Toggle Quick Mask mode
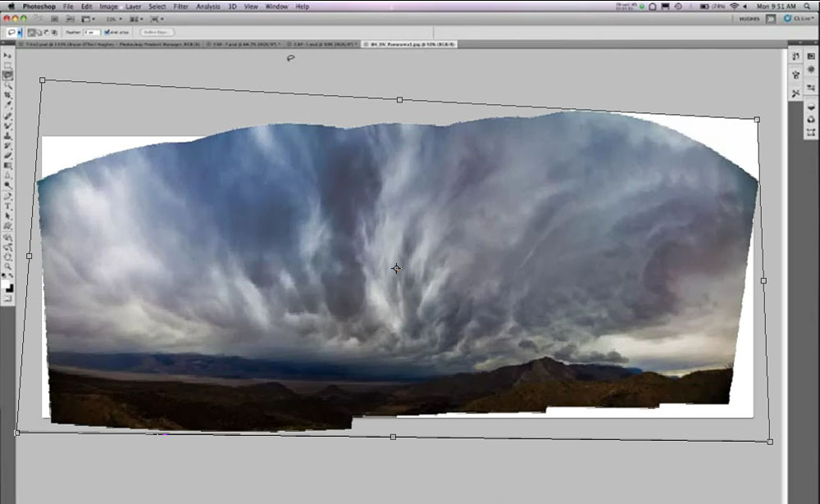 point(7,298)
